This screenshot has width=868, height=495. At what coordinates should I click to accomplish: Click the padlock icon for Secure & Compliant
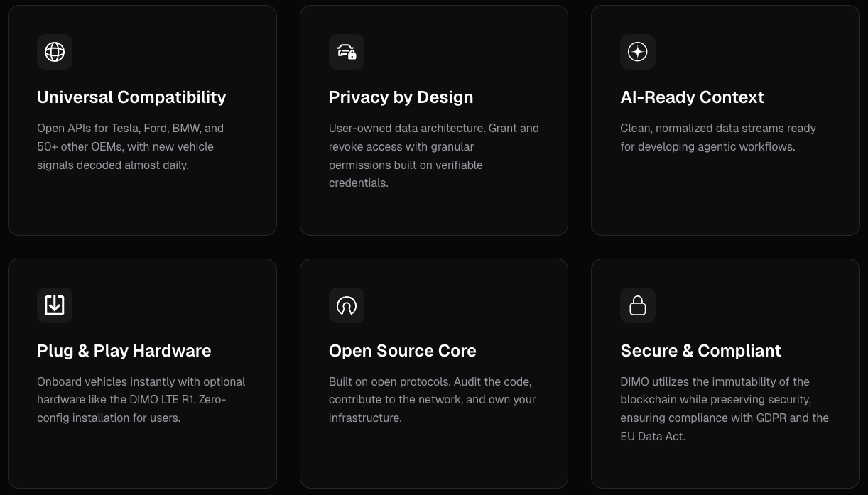[x=637, y=305]
